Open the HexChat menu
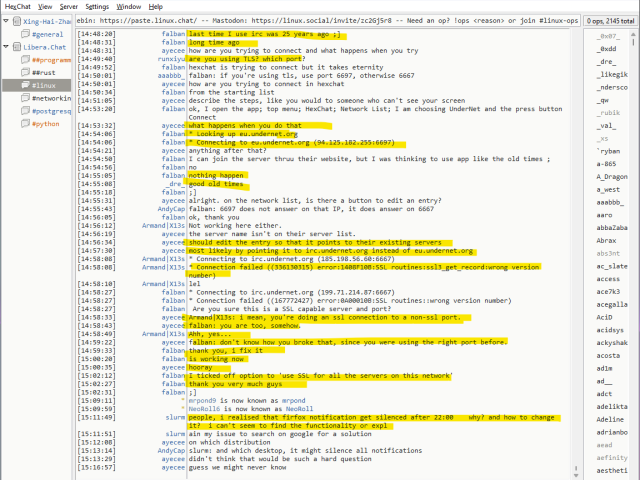The image size is (640, 480). tap(18, 7)
